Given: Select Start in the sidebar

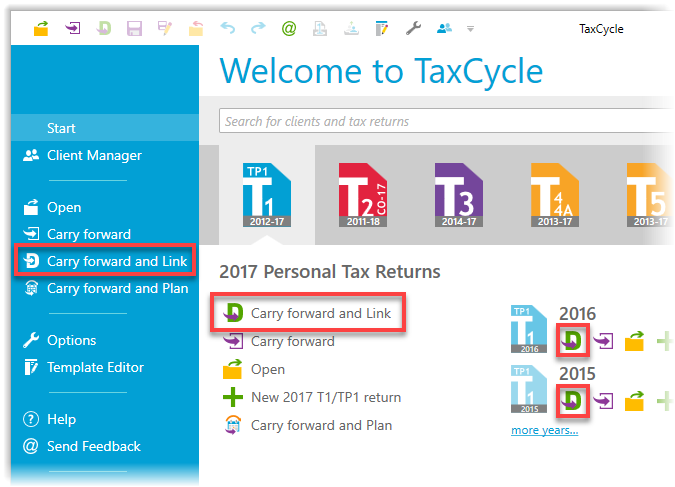Looking at the screenshot, I should [105, 128].
